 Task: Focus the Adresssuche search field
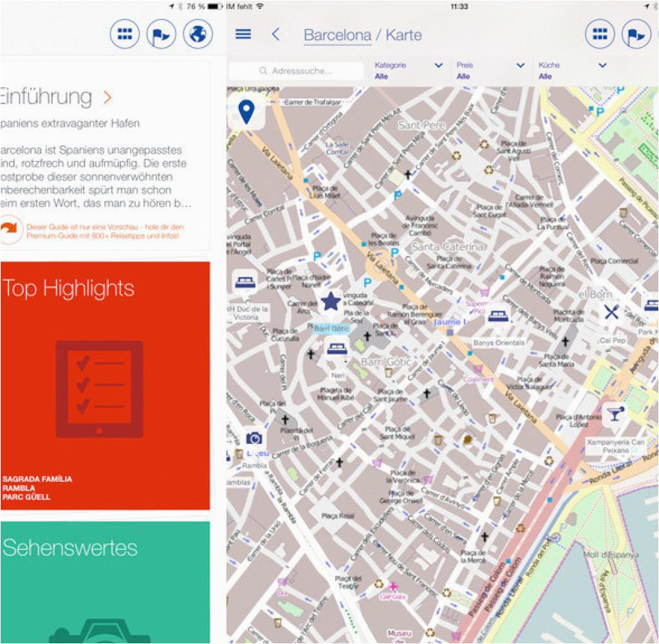point(296,71)
